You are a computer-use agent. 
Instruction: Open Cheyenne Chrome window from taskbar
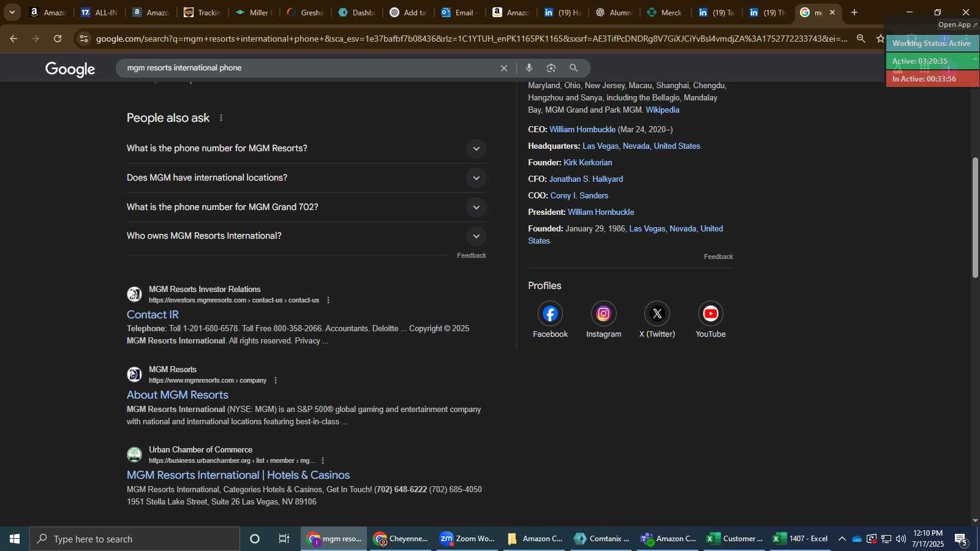[x=401, y=539]
